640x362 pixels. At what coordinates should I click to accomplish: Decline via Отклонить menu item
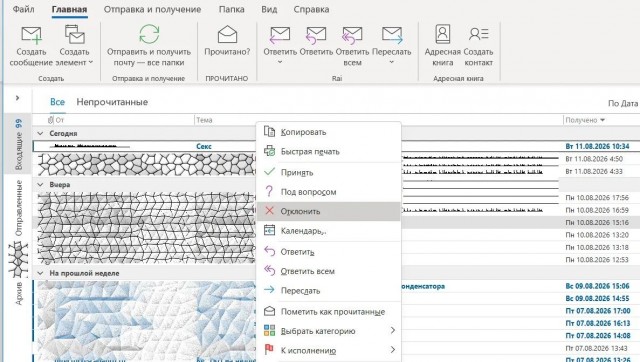click(x=329, y=211)
